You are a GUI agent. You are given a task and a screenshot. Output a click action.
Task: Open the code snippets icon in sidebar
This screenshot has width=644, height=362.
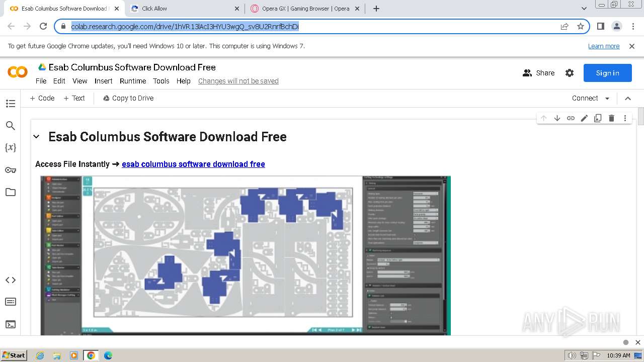pyautogui.click(x=10, y=280)
